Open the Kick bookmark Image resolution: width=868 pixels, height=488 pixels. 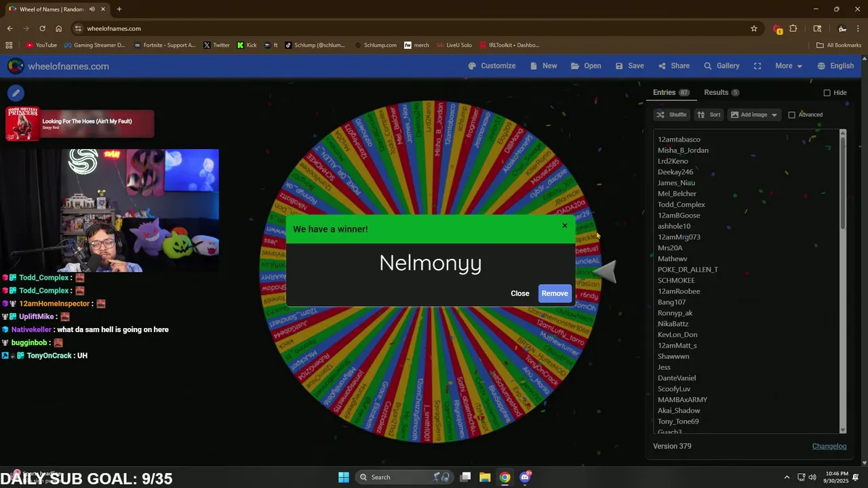pyautogui.click(x=247, y=45)
